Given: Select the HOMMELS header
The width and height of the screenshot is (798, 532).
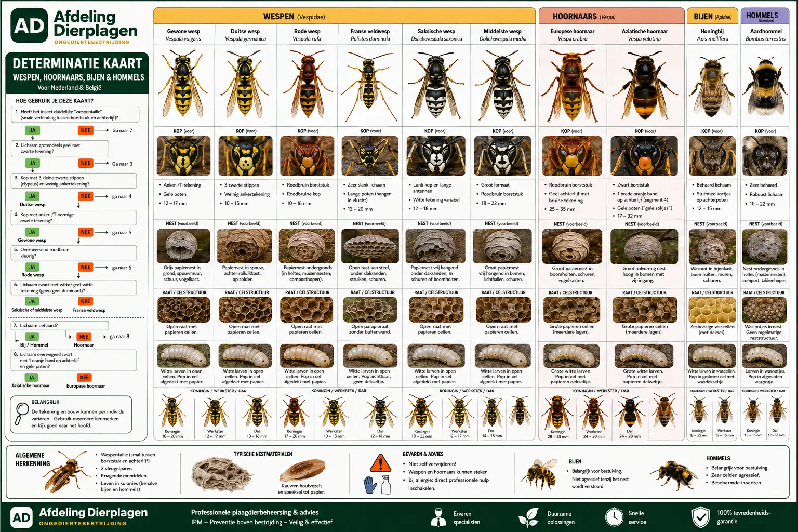Looking at the screenshot, I should pyautogui.click(x=764, y=16).
